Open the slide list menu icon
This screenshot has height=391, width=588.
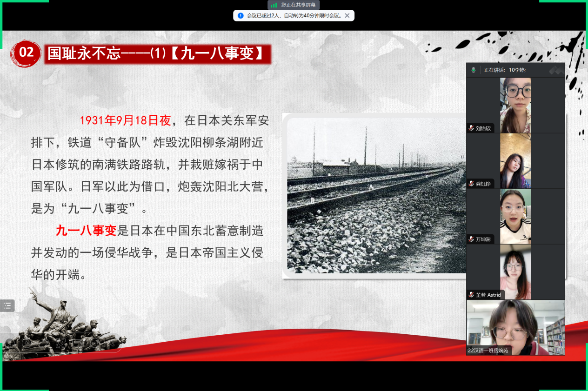[x=7, y=305]
